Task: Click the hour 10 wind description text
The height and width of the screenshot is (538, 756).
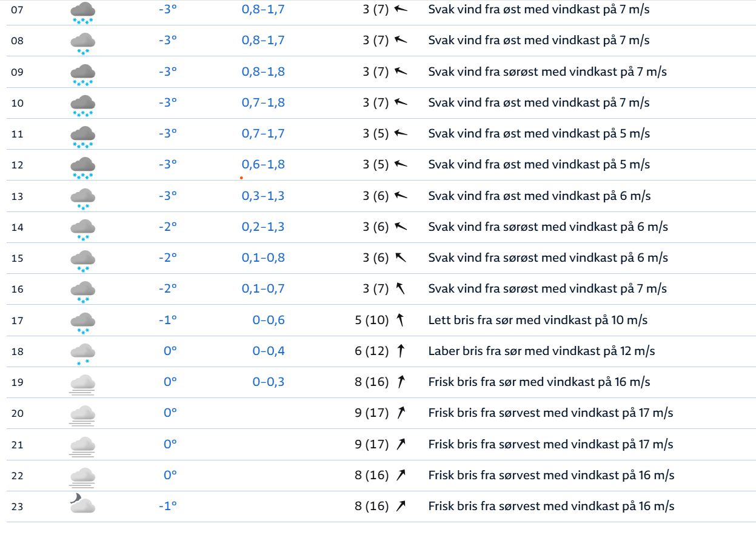Action: click(538, 102)
